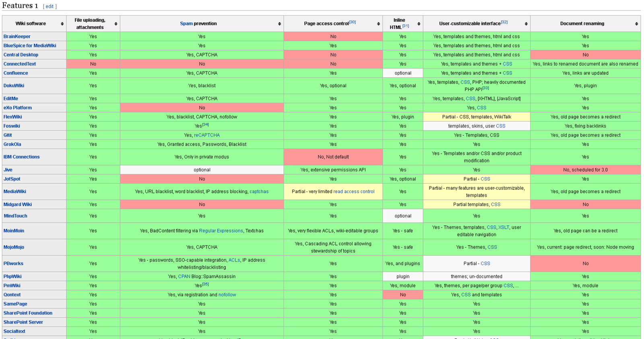The height and width of the screenshot is (339, 644).
Task: Open CSS link in MojoMojo row
Action: point(492,247)
